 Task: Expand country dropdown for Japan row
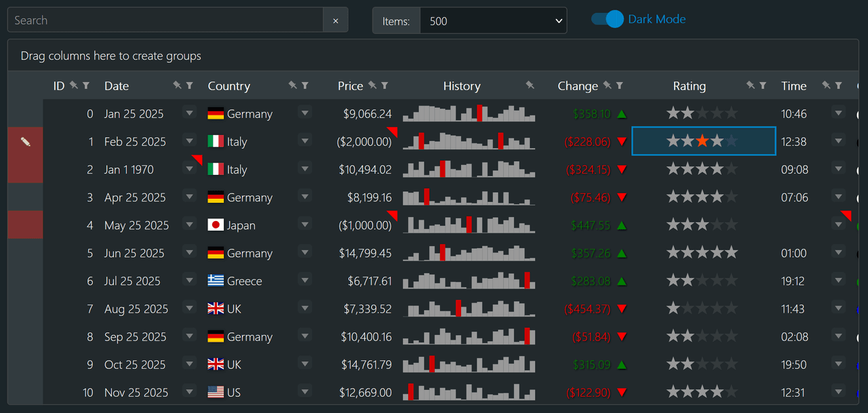coord(304,224)
